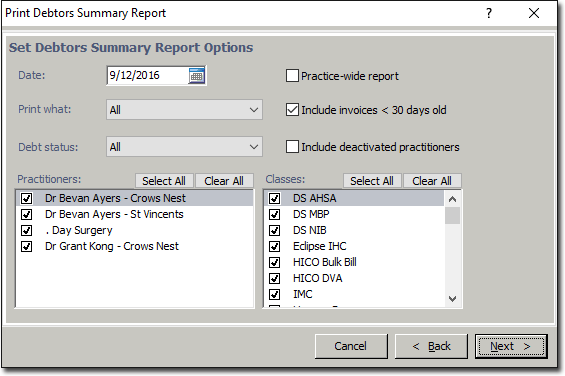This screenshot has width=565, height=376.
Task: Click Select All above the Classes list
Action: click(372, 181)
